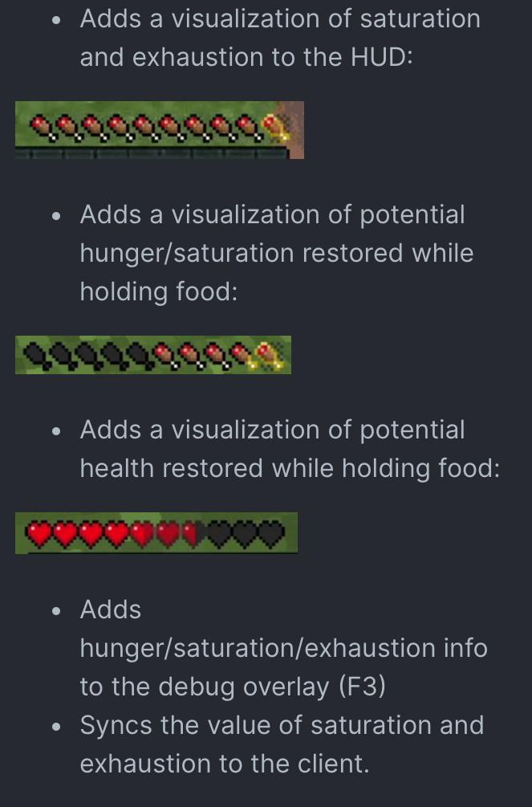Open the potential health restored hearts screenshot
This screenshot has height=807, width=532.
coord(156,533)
